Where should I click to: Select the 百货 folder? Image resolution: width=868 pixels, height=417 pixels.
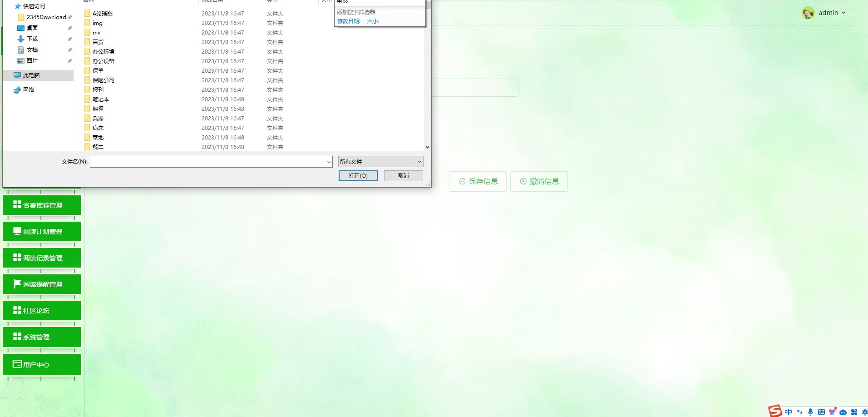tap(98, 42)
